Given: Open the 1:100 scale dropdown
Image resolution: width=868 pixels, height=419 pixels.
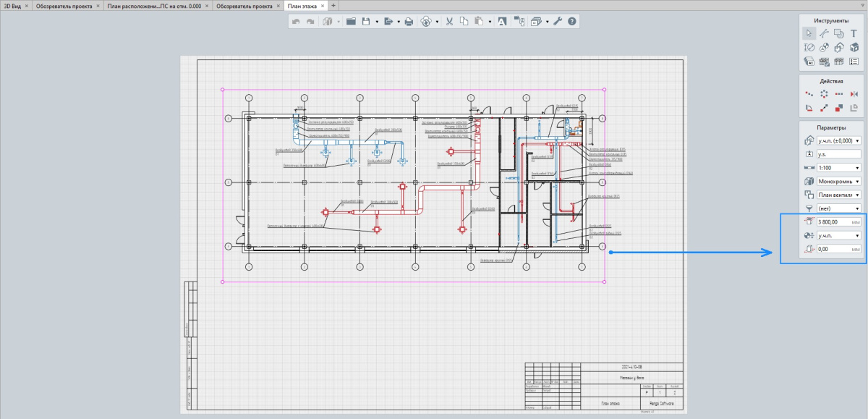Looking at the screenshot, I should tap(839, 166).
